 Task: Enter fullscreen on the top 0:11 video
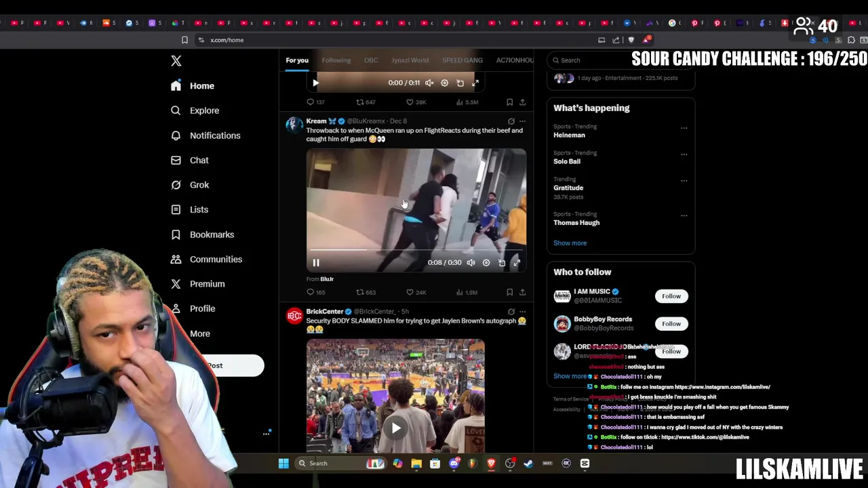[x=475, y=83]
